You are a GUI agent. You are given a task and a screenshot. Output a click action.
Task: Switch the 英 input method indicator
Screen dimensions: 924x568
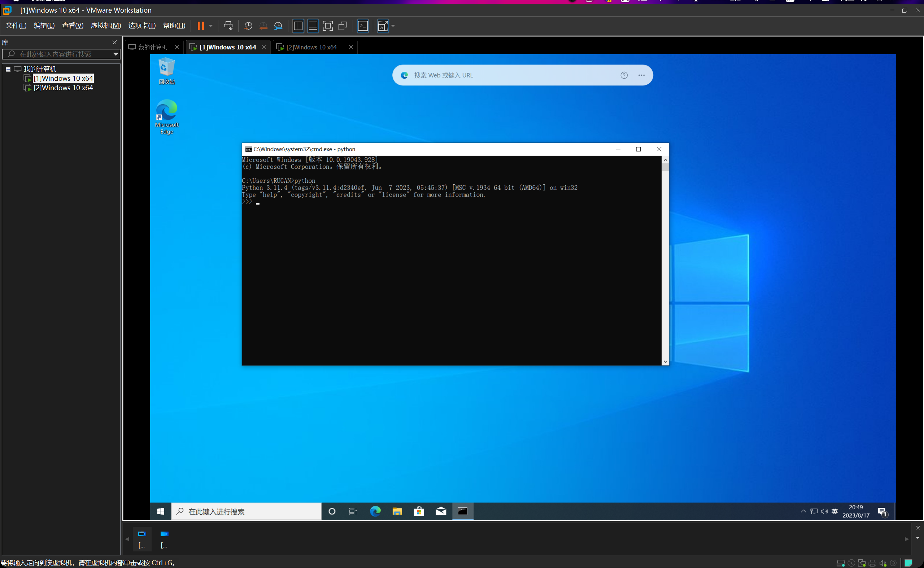point(834,511)
